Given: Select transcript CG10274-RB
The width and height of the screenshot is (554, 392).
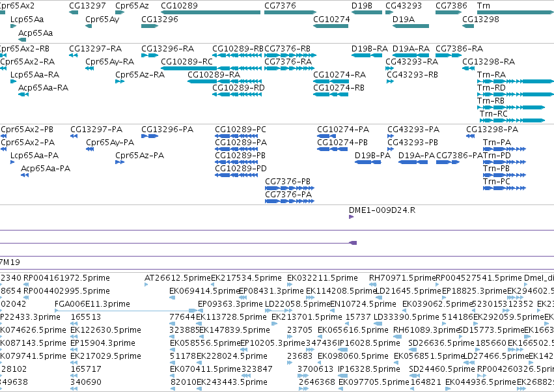Looking at the screenshot, I should point(331,94).
